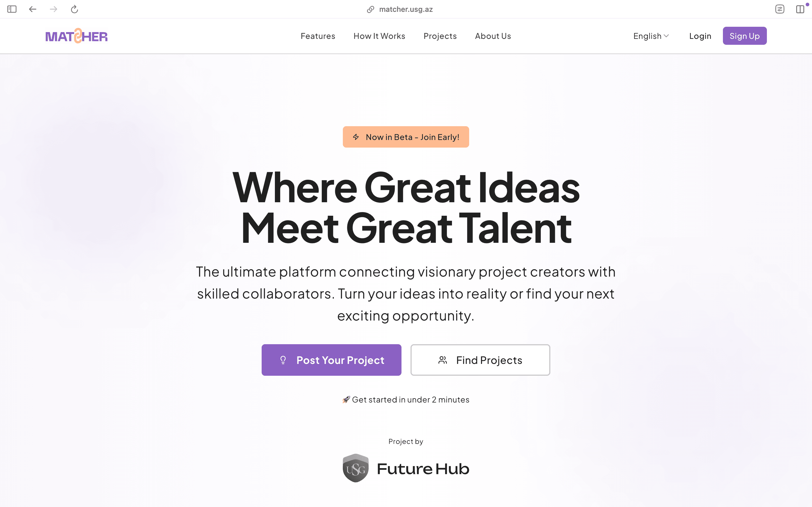The width and height of the screenshot is (812, 507).
Task: Click the matcher.usg.az address field
Action: click(406, 9)
